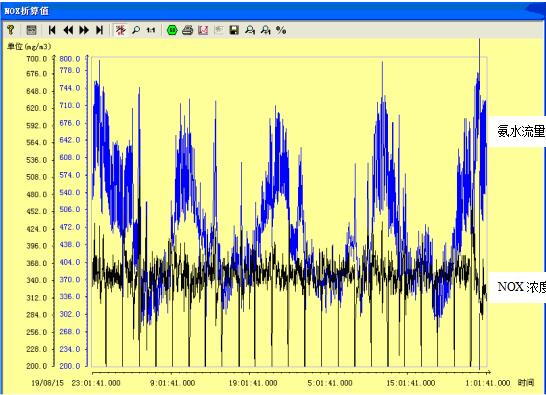Click the 700.0 black axis maximum value
This screenshot has height=395, width=546.
37,59
